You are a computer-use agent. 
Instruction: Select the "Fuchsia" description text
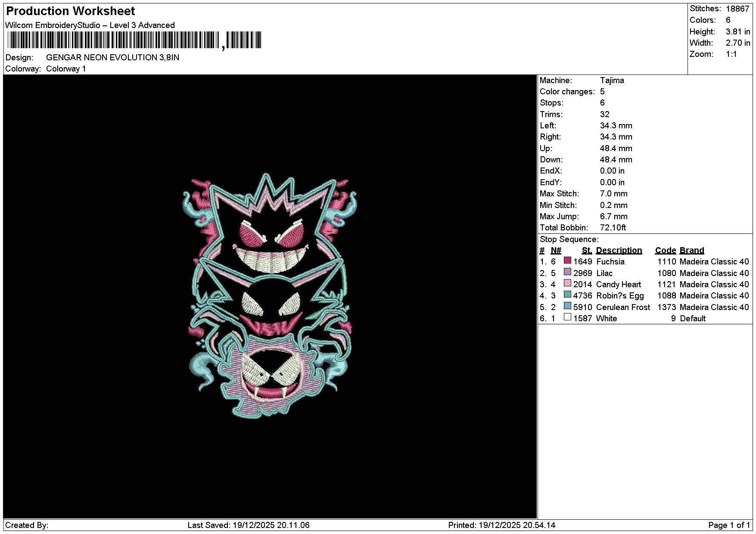[610, 261]
